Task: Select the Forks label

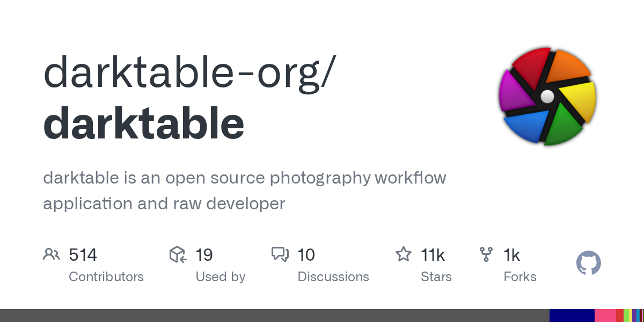Action: tap(519, 277)
